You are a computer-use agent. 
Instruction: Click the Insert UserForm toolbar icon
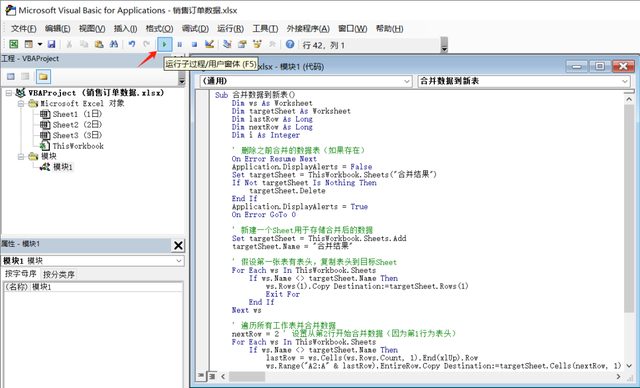click(29, 44)
